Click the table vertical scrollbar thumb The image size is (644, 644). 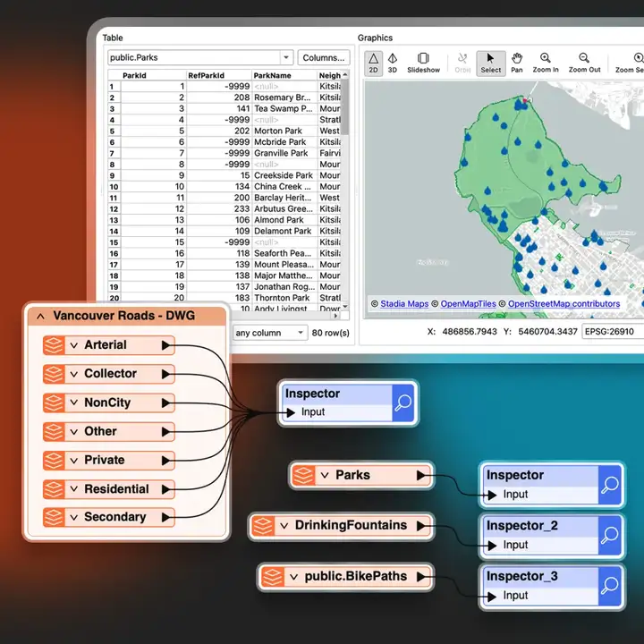click(345, 106)
